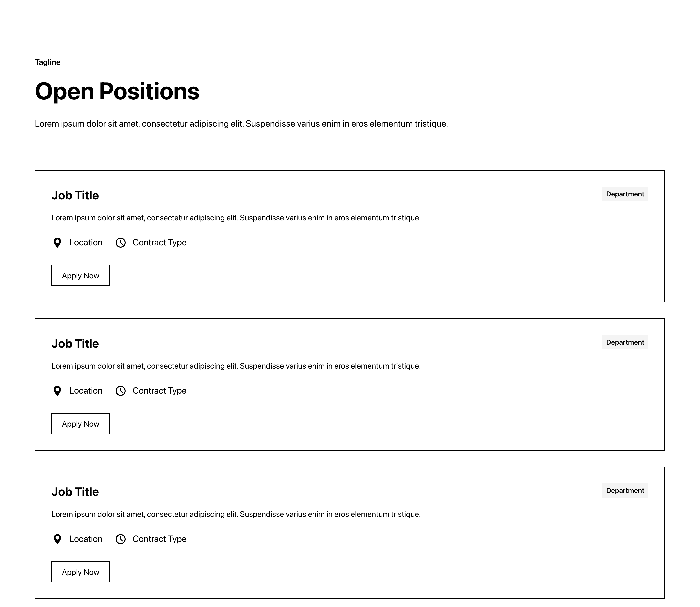Click Apply Now in the first job card
Screen dimensions: 700x607
point(80,276)
